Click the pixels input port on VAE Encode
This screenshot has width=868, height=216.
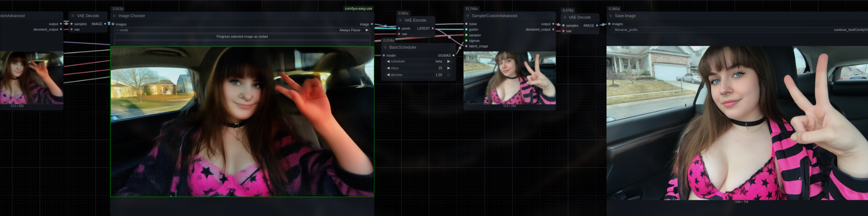(399, 28)
